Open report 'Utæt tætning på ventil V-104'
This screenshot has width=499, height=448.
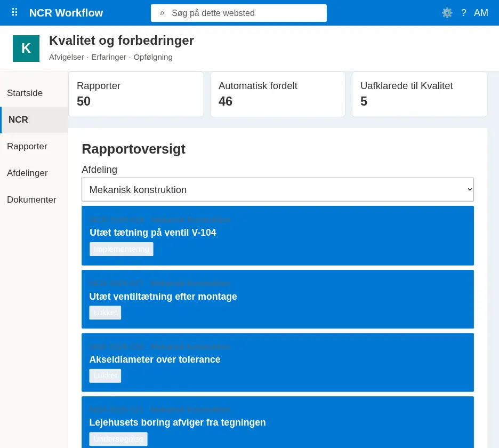278,236
